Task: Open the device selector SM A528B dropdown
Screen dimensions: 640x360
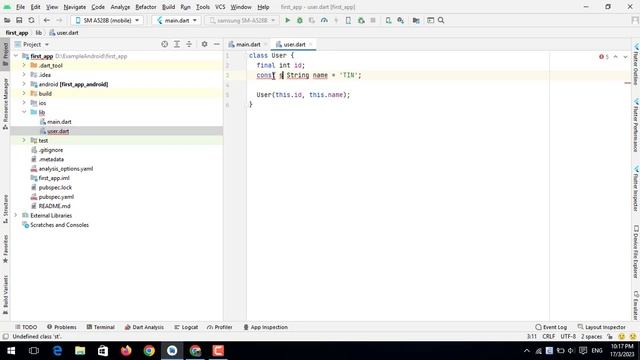Action: tap(107, 20)
